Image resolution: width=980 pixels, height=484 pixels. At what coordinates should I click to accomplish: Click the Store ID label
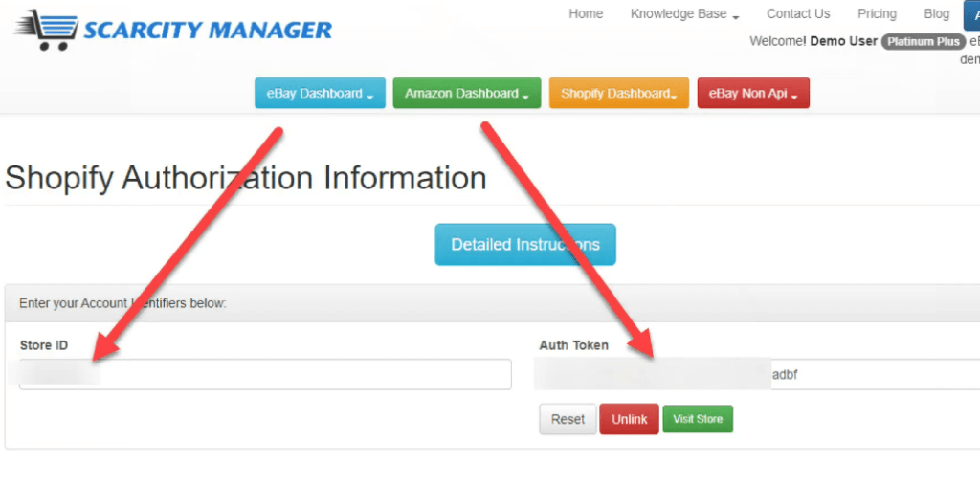tap(44, 345)
